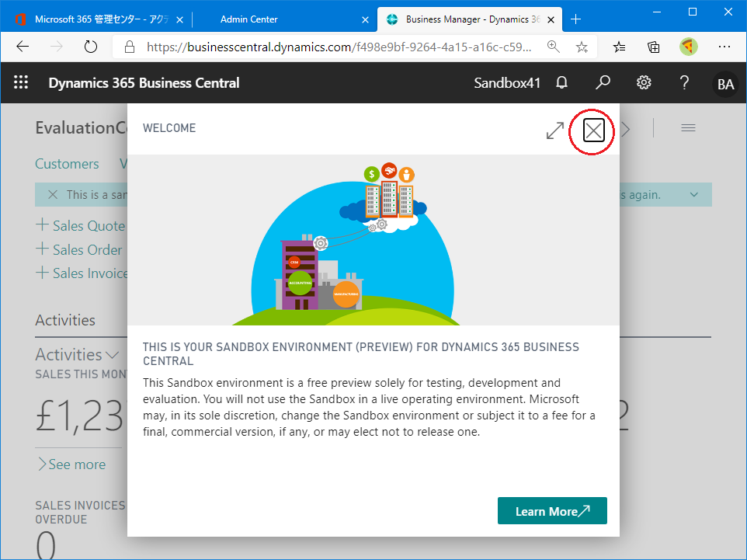
Task: Open the Activities dropdown
Action: [x=77, y=355]
